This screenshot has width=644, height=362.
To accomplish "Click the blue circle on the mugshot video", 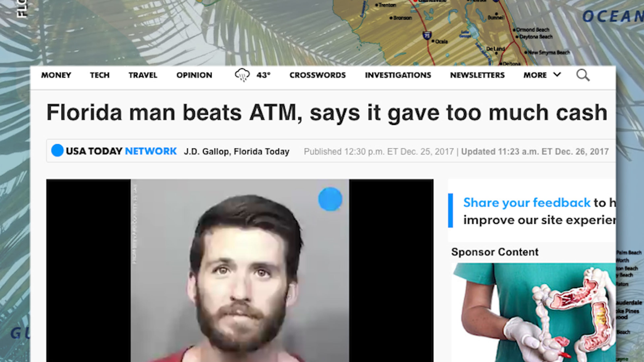I will (330, 199).
